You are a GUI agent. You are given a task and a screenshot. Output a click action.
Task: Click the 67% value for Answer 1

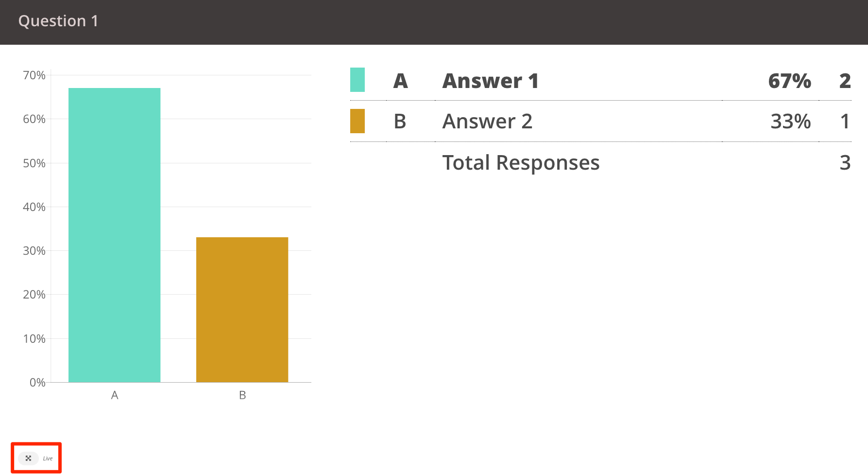pyautogui.click(x=789, y=81)
